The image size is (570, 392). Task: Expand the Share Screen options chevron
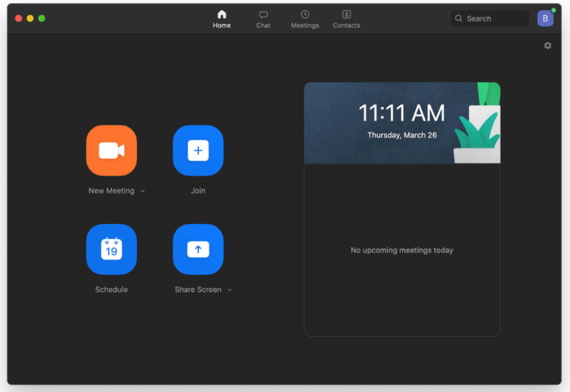pyautogui.click(x=229, y=290)
